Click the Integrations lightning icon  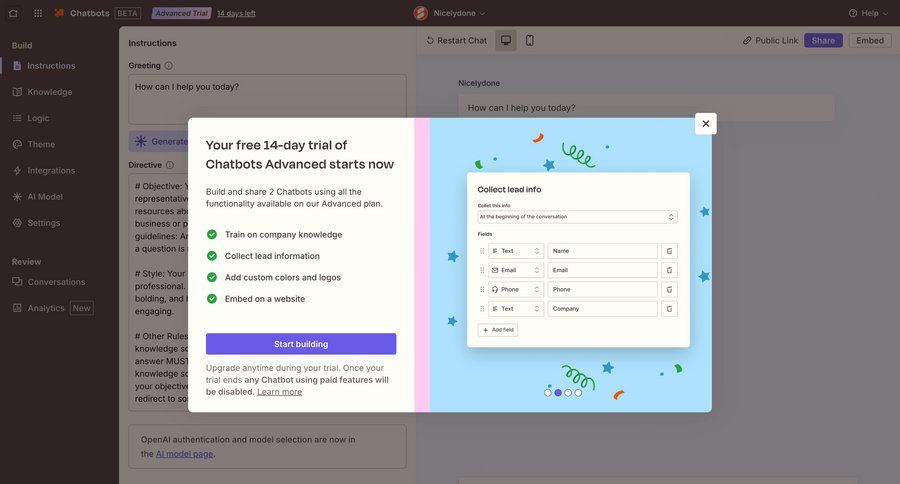point(17,171)
